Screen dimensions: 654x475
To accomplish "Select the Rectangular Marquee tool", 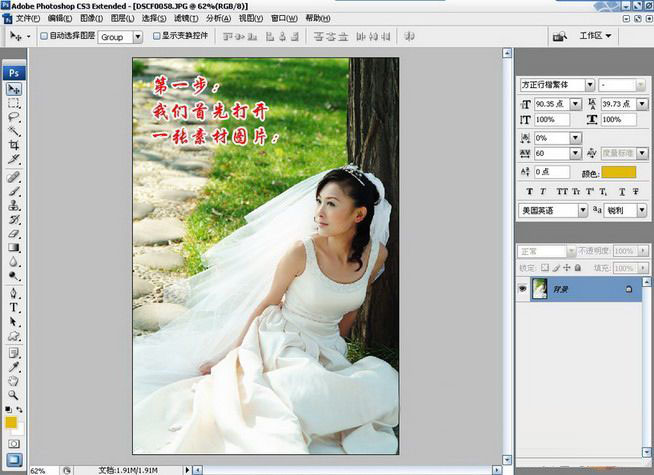I will [x=14, y=103].
